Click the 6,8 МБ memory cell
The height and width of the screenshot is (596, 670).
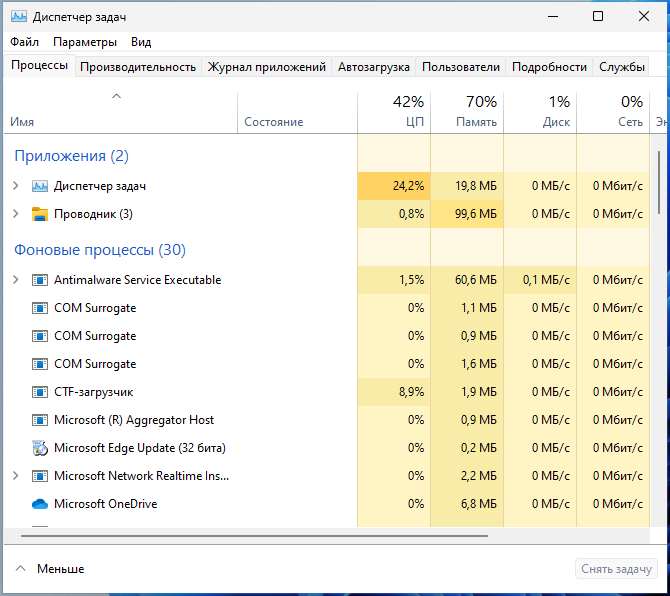click(467, 504)
